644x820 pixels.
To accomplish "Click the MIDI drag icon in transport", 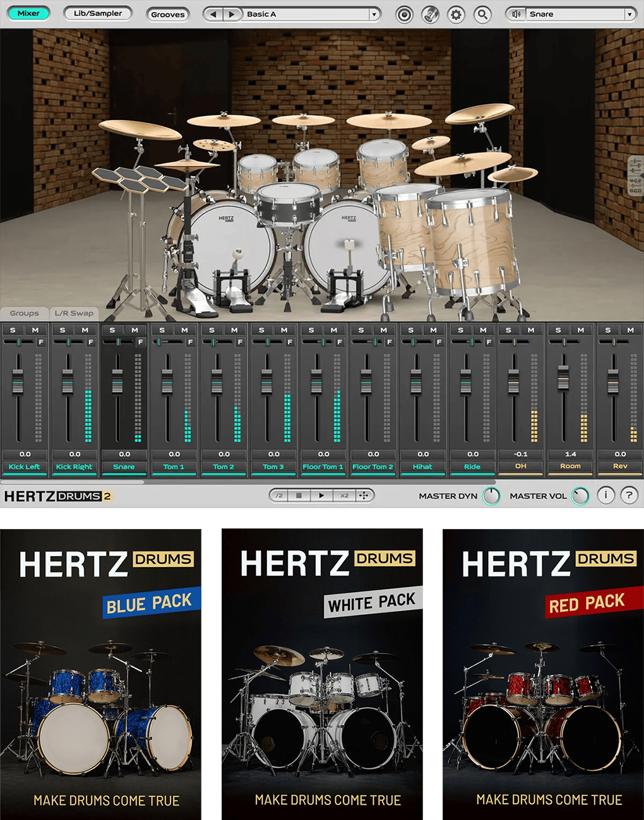I will tap(364, 496).
